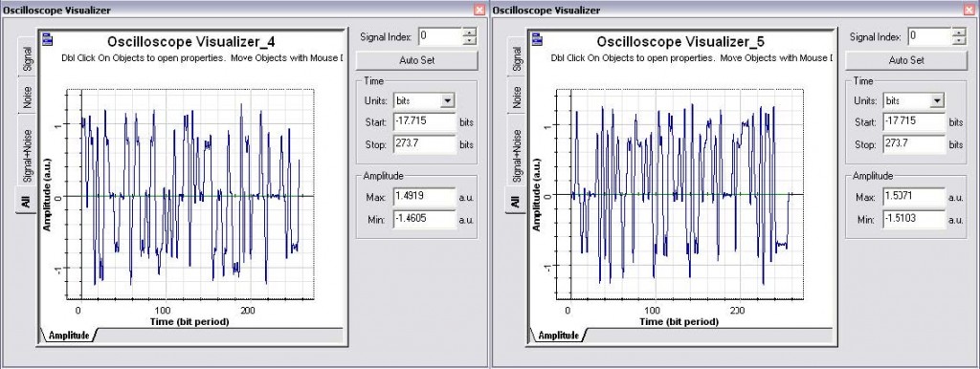This screenshot has height=369, width=980.
Task: Open the Amplitude tab below the Visualizer_5 plot
Action: tap(558, 336)
